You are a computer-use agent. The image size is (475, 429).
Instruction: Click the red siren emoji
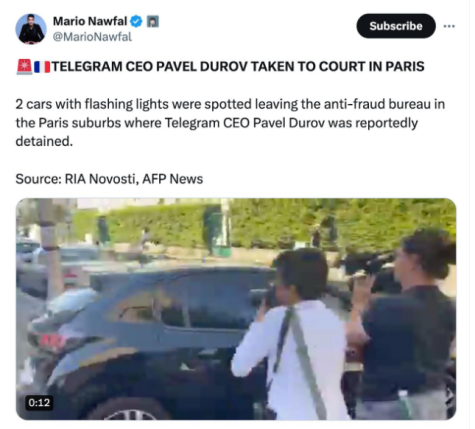[24, 67]
